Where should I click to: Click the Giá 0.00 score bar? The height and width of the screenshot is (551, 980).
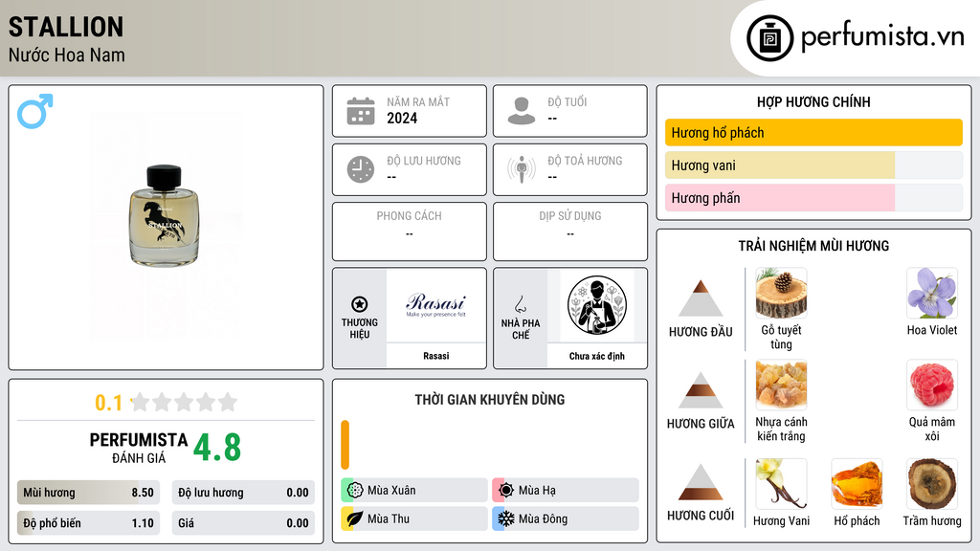click(x=243, y=523)
